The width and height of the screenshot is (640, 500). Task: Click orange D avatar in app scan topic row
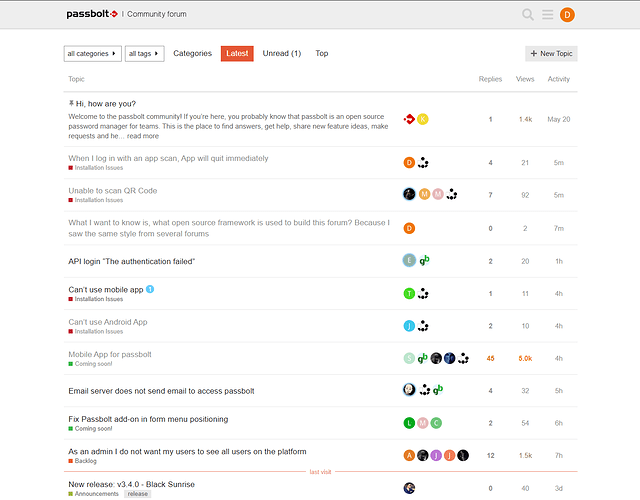click(x=409, y=162)
